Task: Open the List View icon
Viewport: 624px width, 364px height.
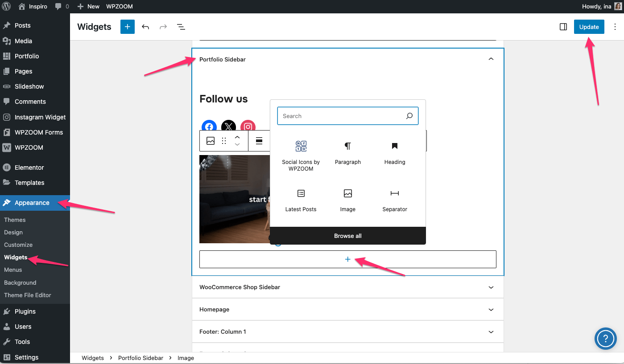Action: (x=181, y=27)
